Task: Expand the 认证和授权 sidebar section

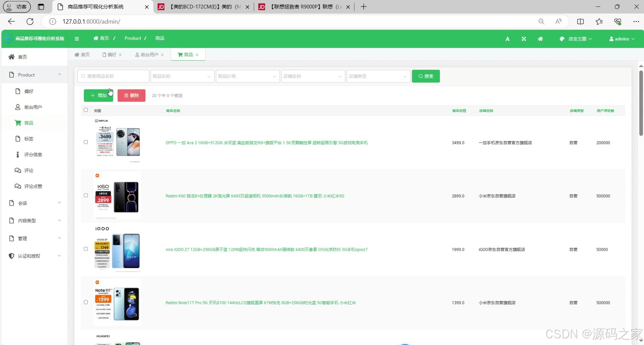Action: click(x=34, y=256)
